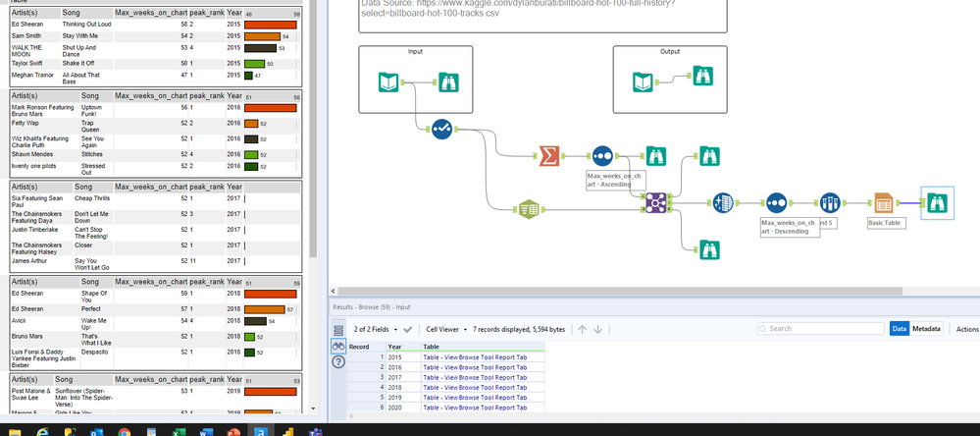The height and width of the screenshot is (436, 980).
Task: Select the blue grid tool right of Join
Action: click(723, 202)
